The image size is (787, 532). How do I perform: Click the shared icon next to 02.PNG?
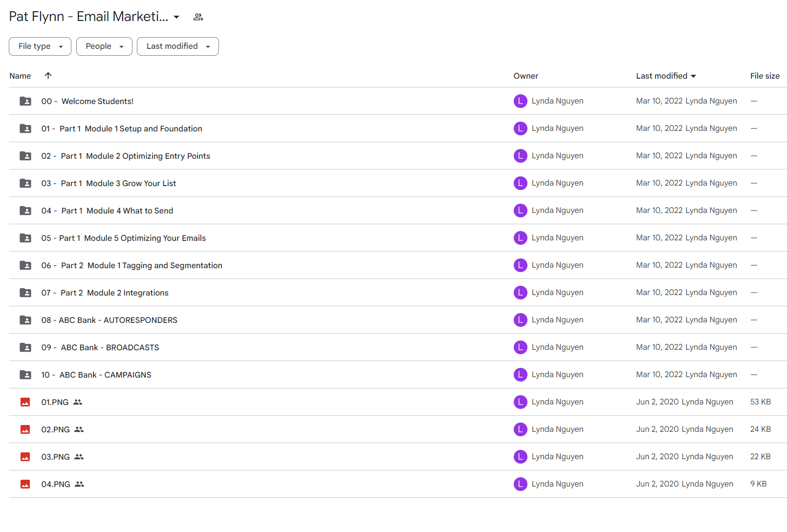coord(79,429)
